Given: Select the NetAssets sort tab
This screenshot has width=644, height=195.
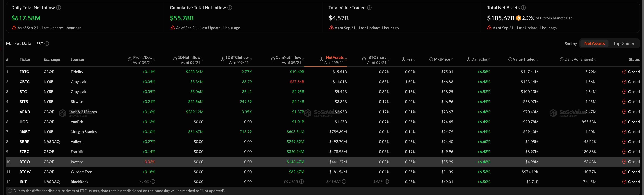Looking at the screenshot, I should tap(594, 44).
